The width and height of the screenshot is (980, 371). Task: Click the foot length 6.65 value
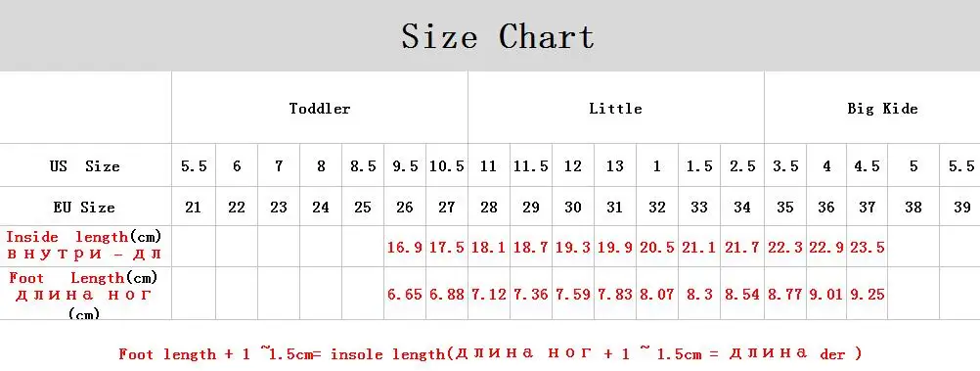coord(405,294)
